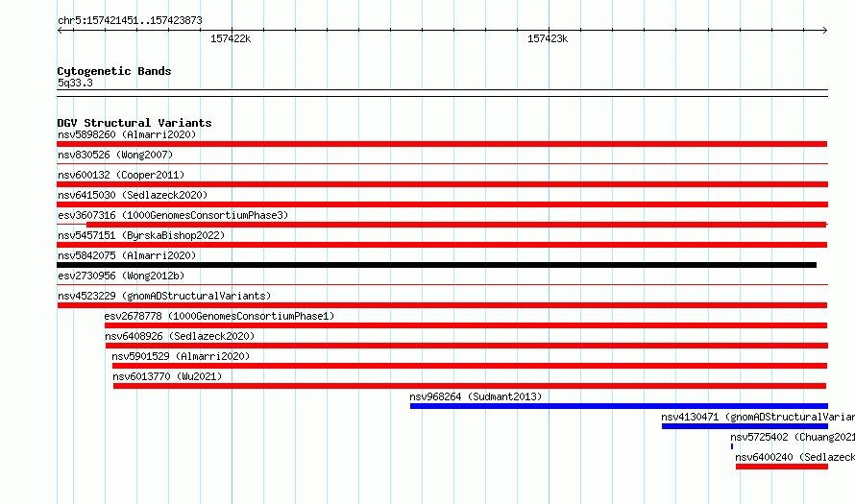
Task: Select the red bar below esv2678778
Action: coord(466,325)
